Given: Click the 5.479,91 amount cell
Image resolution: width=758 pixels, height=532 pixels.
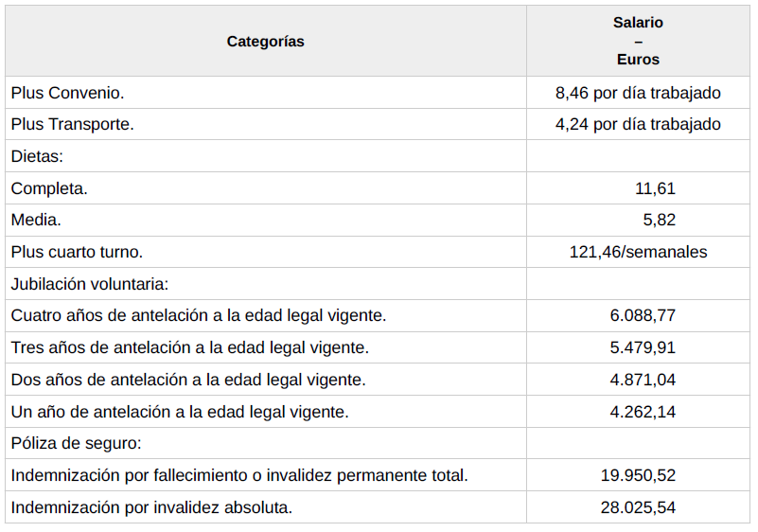Looking at the screenshot, I should click(x=643, y=347).
